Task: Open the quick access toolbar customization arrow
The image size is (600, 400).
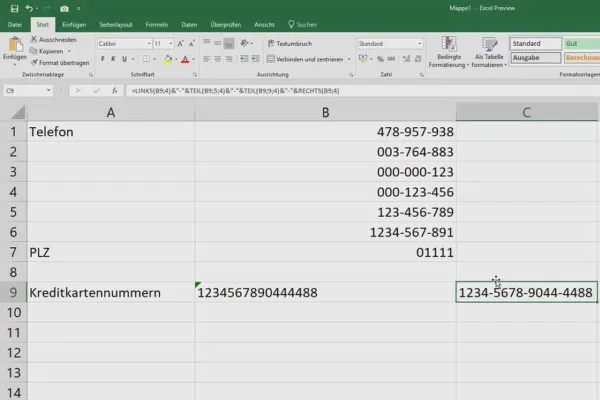Action: click(78, 8)
